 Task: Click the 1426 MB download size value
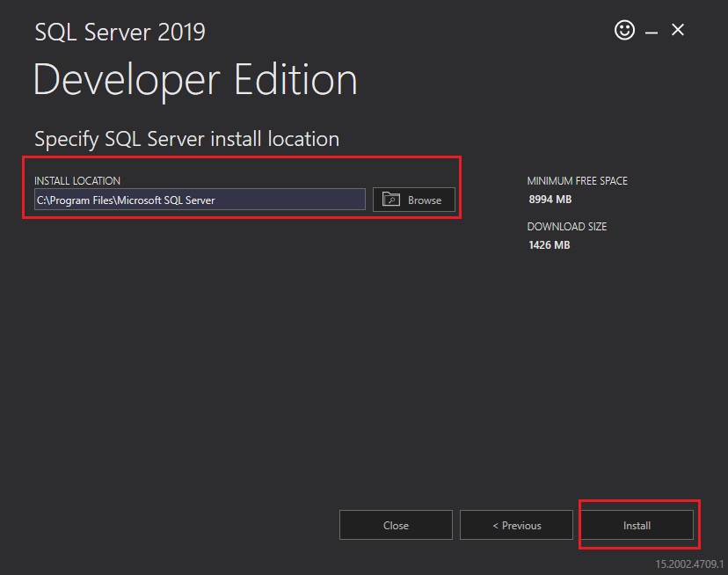coord(550,244)
